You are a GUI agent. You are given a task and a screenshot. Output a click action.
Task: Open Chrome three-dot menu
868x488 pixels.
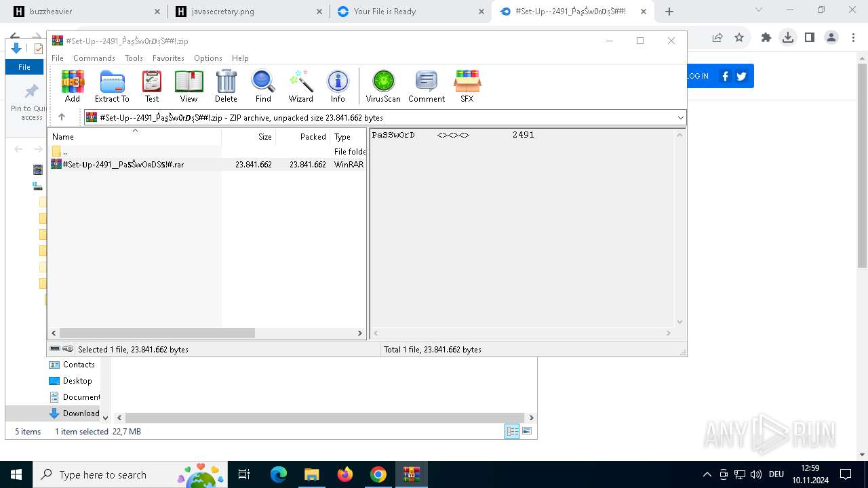(x=852, y=38)
